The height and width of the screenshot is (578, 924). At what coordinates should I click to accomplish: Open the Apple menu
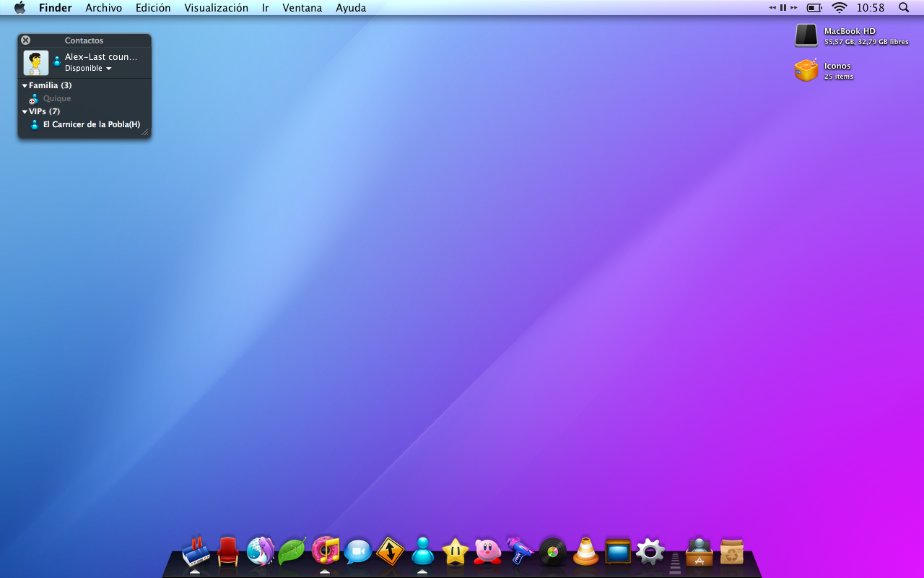19,8
